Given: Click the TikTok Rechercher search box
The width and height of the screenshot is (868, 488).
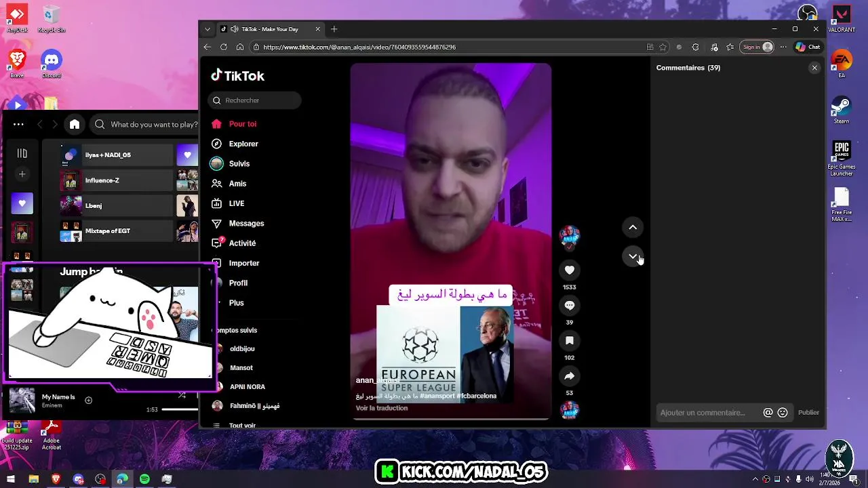Looking at the screenshot, I should tap(254, 100).
